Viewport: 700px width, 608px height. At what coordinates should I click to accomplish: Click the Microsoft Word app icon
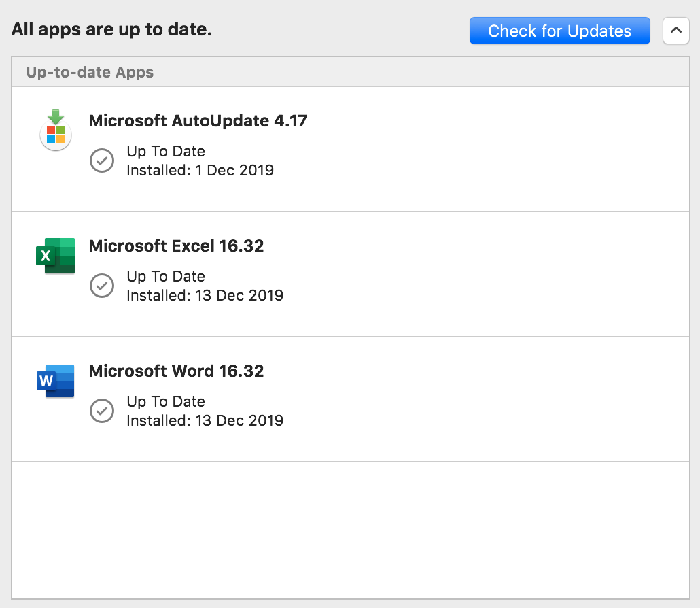point(55,381)
